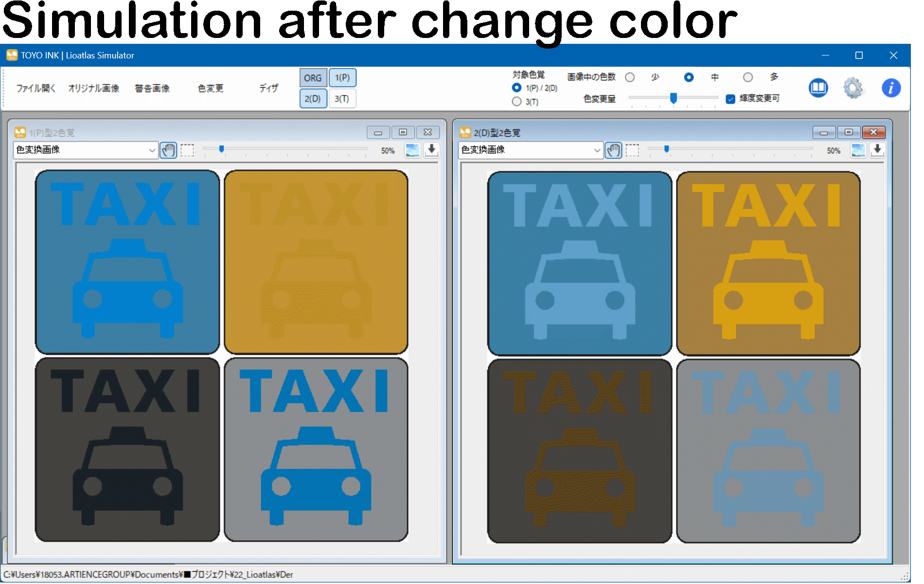Click the blue information icon
This screenshot has width=924, height=584.
tap(890, 88)
